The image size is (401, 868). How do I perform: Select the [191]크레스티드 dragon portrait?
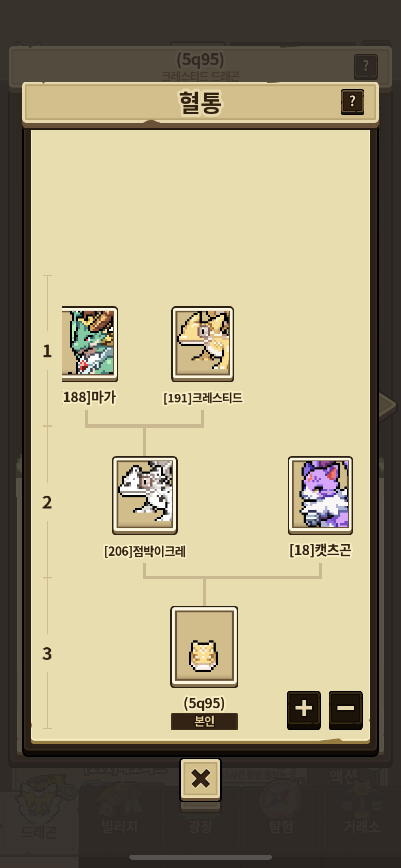(203, 344)
